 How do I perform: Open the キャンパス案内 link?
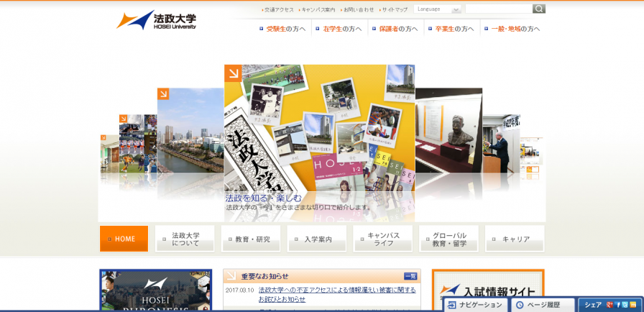(x=317, y=9)
